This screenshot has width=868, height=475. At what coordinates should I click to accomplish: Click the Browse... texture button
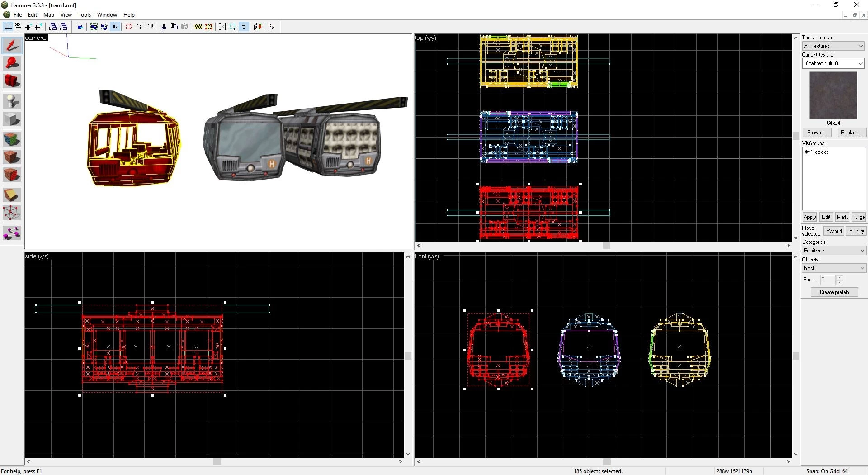pyautogui.click(x=817, y=133)
